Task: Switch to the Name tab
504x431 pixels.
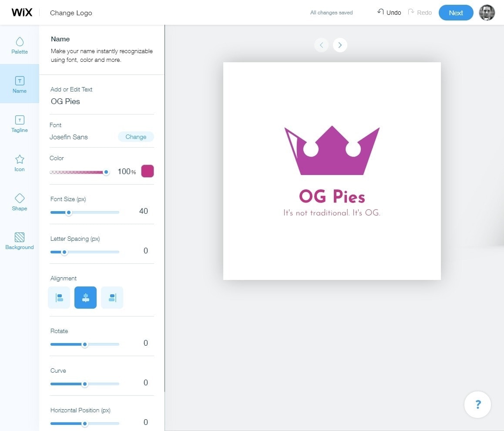Action: tap(20, 84)
